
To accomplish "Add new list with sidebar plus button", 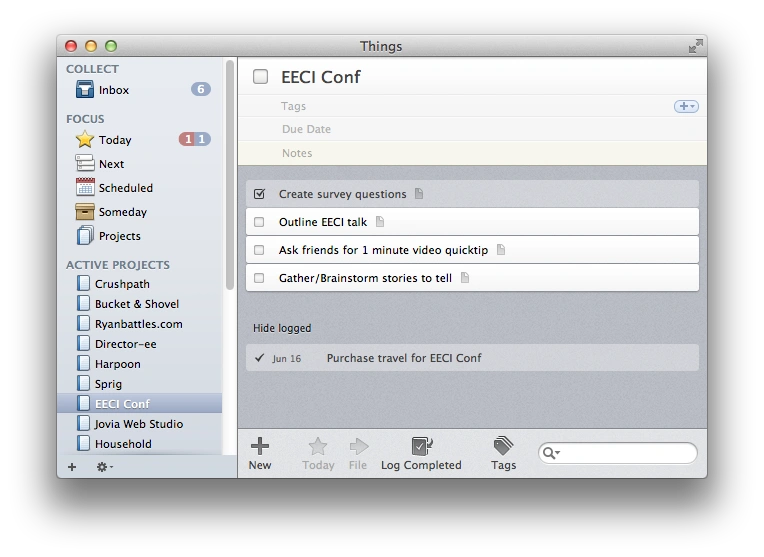I will [71, 467].
